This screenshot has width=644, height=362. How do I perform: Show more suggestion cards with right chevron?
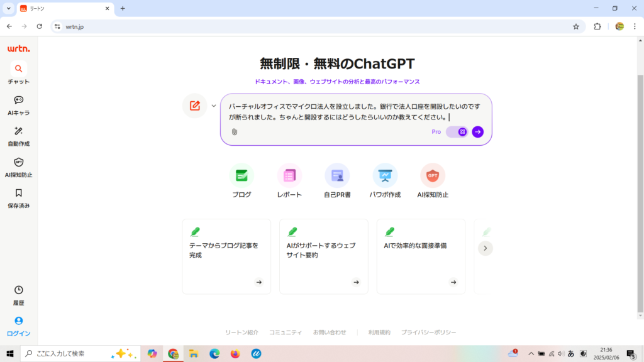coord(485,248)
